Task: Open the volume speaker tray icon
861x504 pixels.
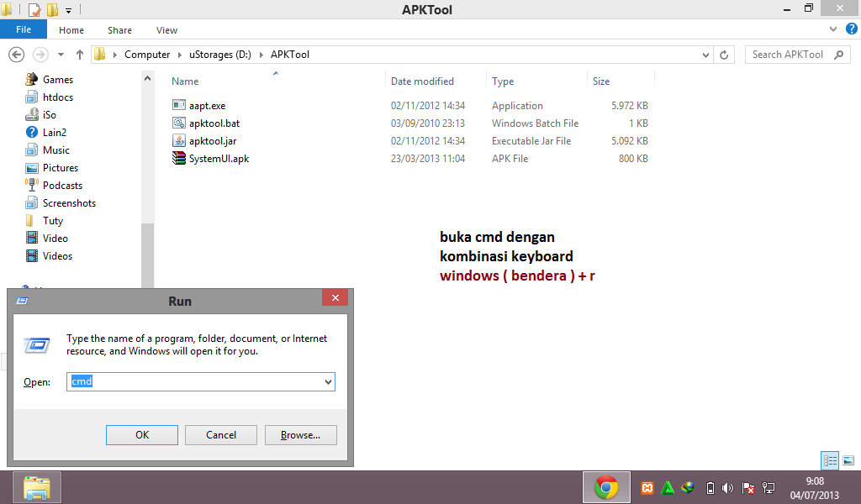Action: [727, 487]
